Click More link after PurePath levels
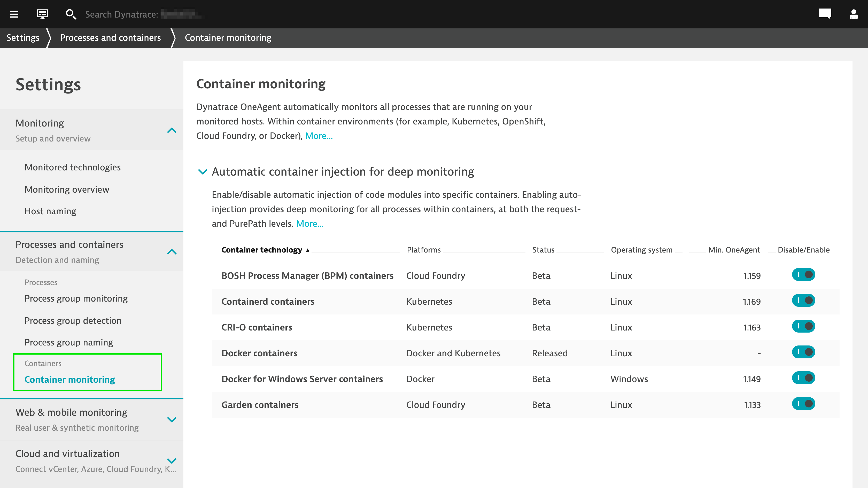 point(310,224)
